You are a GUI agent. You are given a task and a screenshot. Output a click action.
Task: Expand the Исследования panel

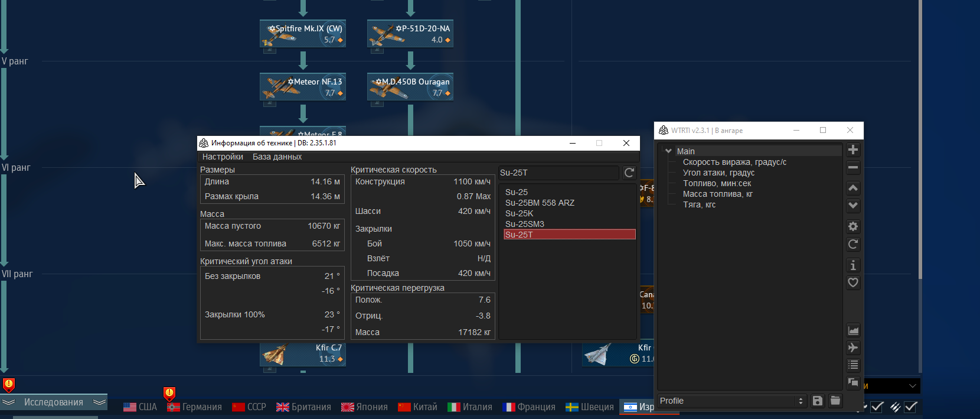(54, 402)
